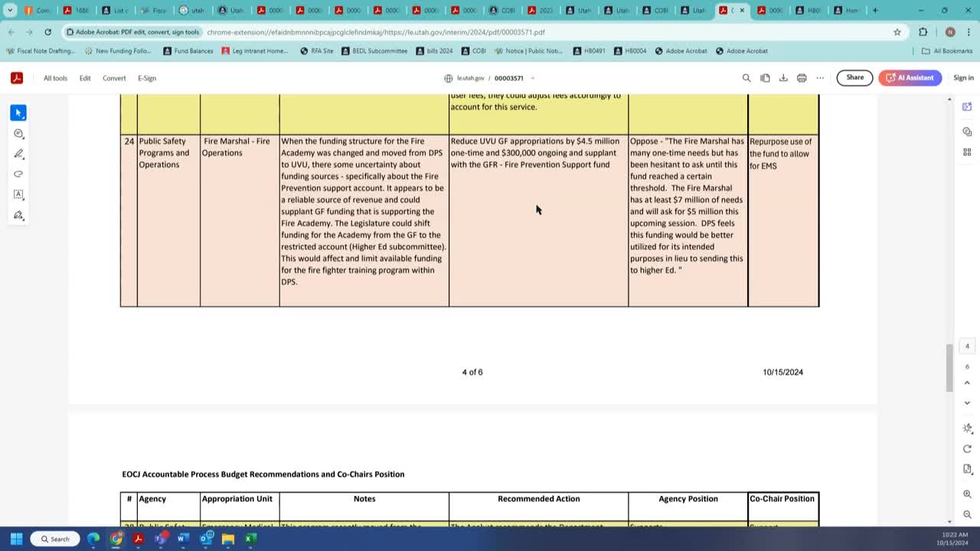Open Chrome three-dot menu
980x551 pixels.
(x=969, y=32)
